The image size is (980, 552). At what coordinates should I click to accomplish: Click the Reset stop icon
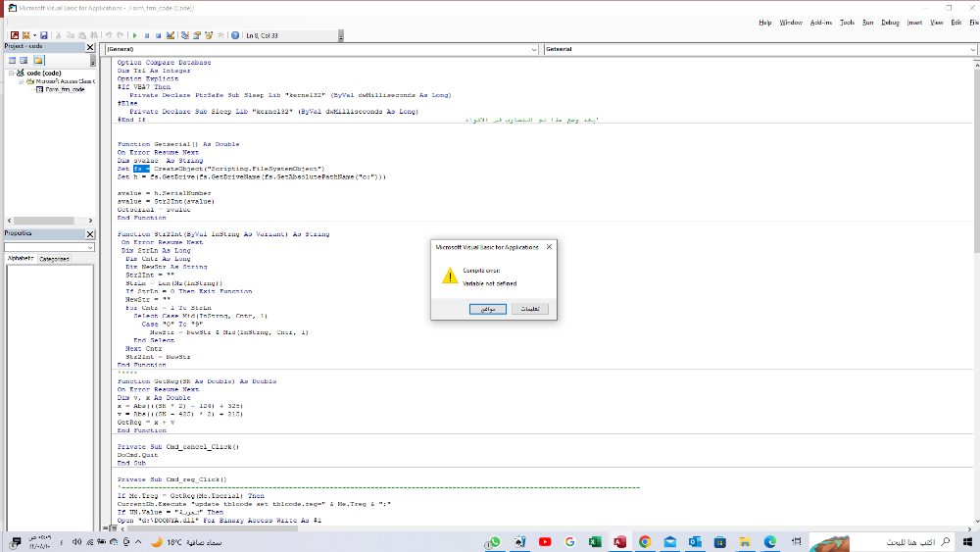pyautogui.click(x=159, y=35)
